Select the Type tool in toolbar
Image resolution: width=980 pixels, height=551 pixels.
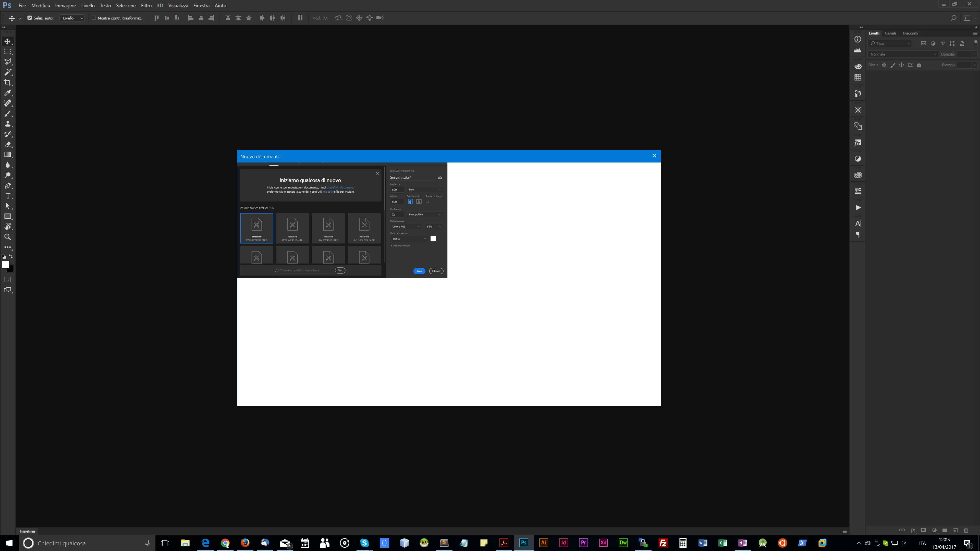8,196
